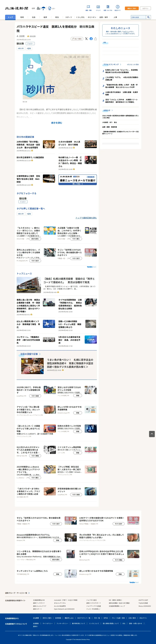The image size is (156, 644).
Task: Click ログイン link in わたしのニュース box
Action: pyautogui.click(x=127, y=32)
